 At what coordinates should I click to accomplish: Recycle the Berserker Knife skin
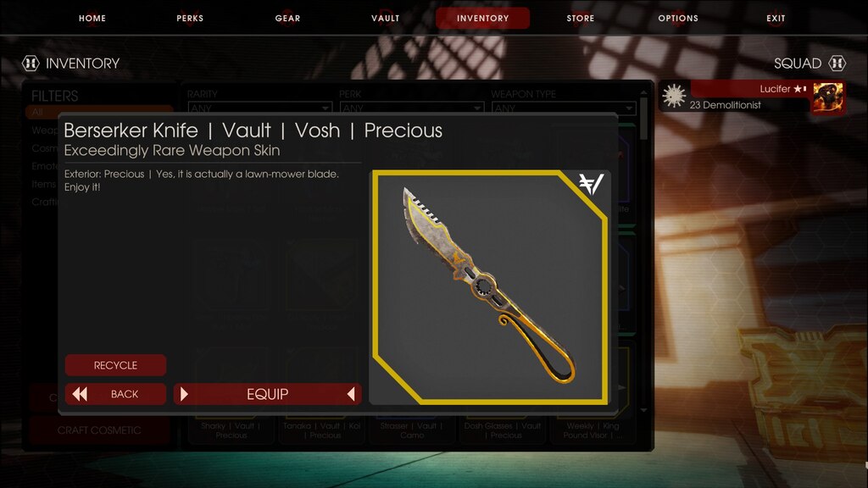[115, 365]
